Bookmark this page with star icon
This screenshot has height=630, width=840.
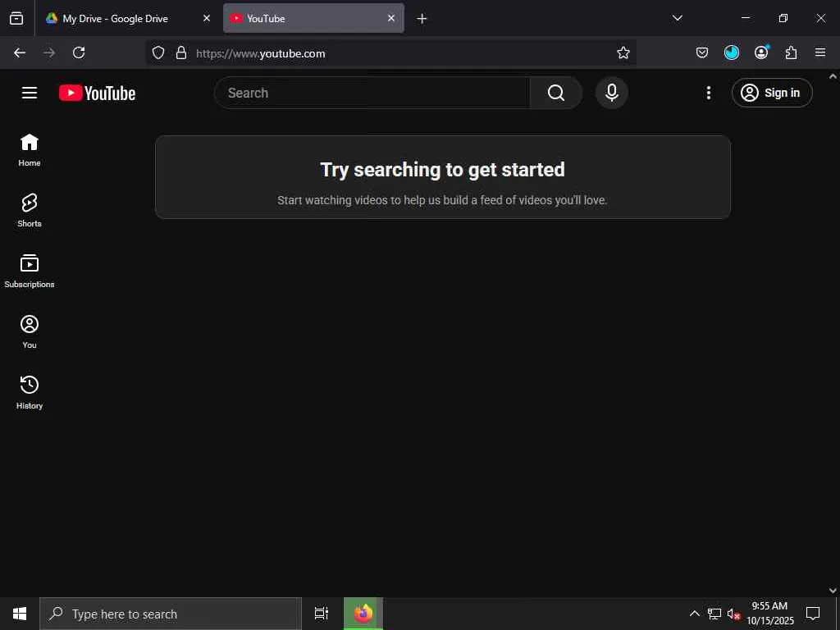tap(623, 52)
